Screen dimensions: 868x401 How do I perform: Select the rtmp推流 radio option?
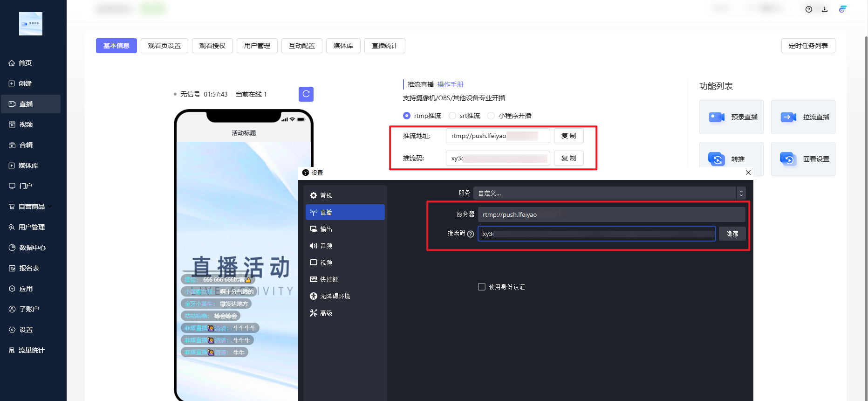407,116
